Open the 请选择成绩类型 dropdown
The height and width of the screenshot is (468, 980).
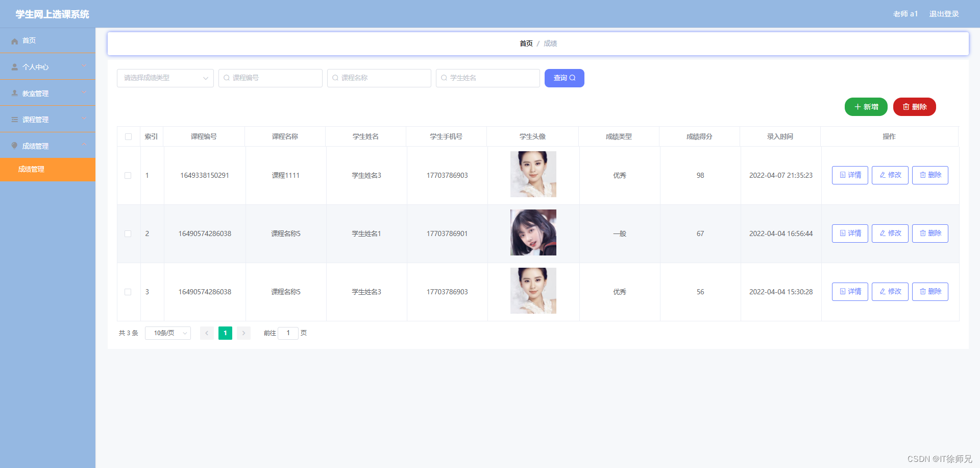pyautogui.click(x=165, y=78)
